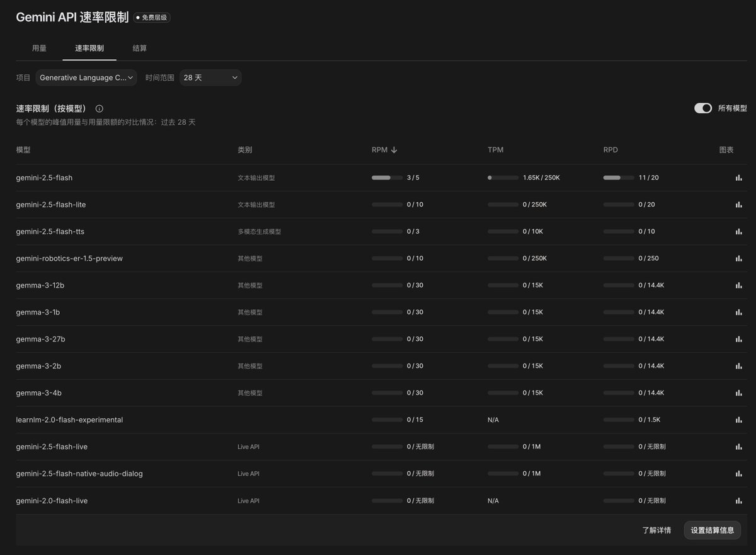Click the gemini-robotics-er-1.5-preview model name

[69, 258]
